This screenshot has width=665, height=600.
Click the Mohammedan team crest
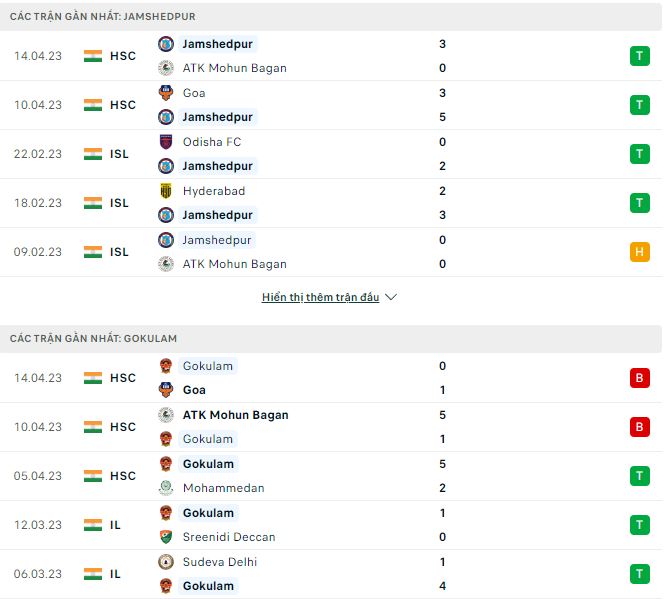[166, 488]
